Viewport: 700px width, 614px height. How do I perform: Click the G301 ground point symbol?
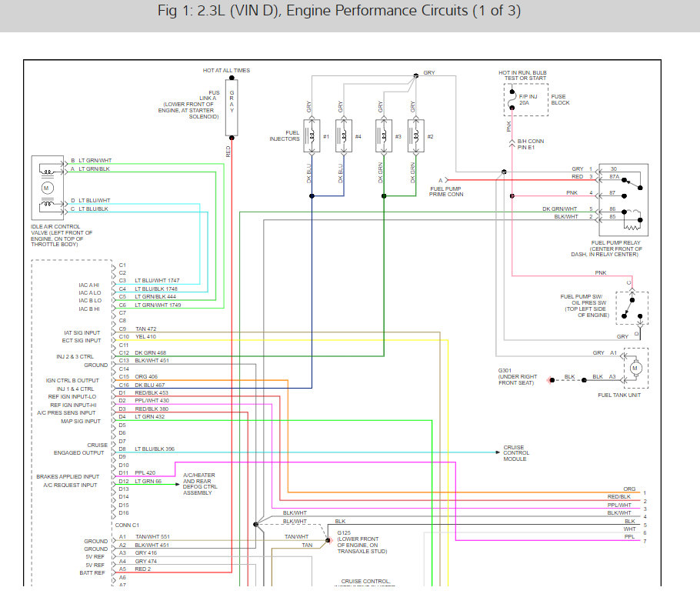[x=551, y=380]
